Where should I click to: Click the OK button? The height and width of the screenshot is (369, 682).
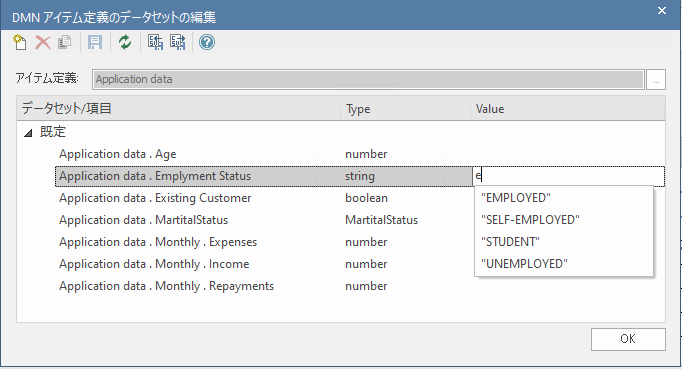click(628, 339)
